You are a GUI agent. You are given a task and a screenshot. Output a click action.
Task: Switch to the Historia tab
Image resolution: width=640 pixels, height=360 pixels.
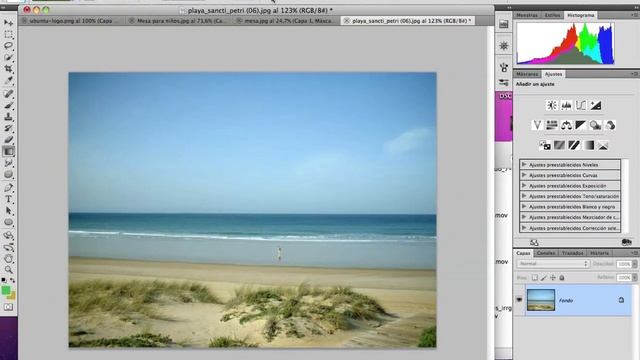tap(599, 253)
